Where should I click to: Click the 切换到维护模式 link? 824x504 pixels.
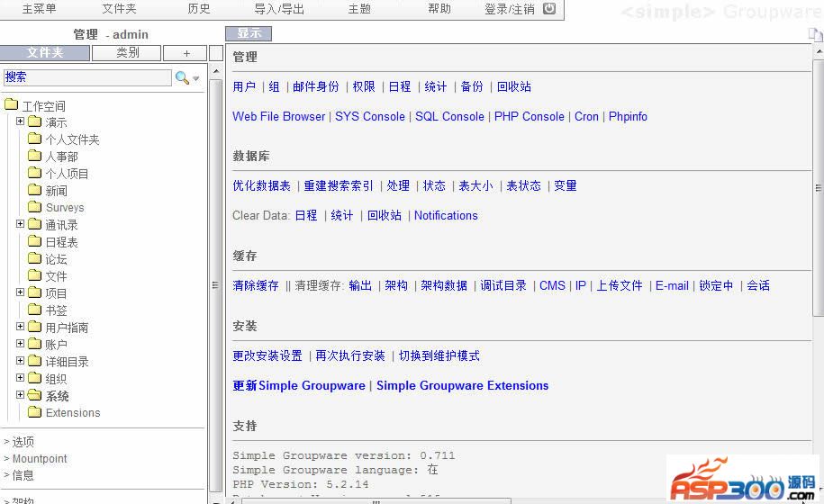439,356
